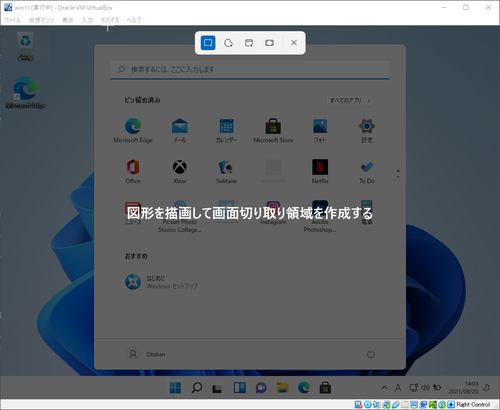The height and width of the screenshot is (410, 500).
Task: Click the Windows Start button on taskbar
Action: 175,388
